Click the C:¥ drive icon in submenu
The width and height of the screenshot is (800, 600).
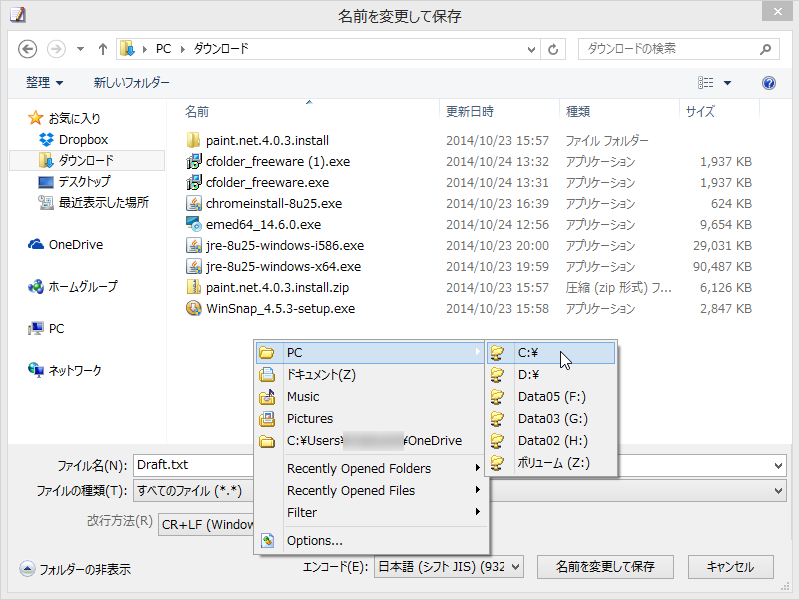coord(497,353)
